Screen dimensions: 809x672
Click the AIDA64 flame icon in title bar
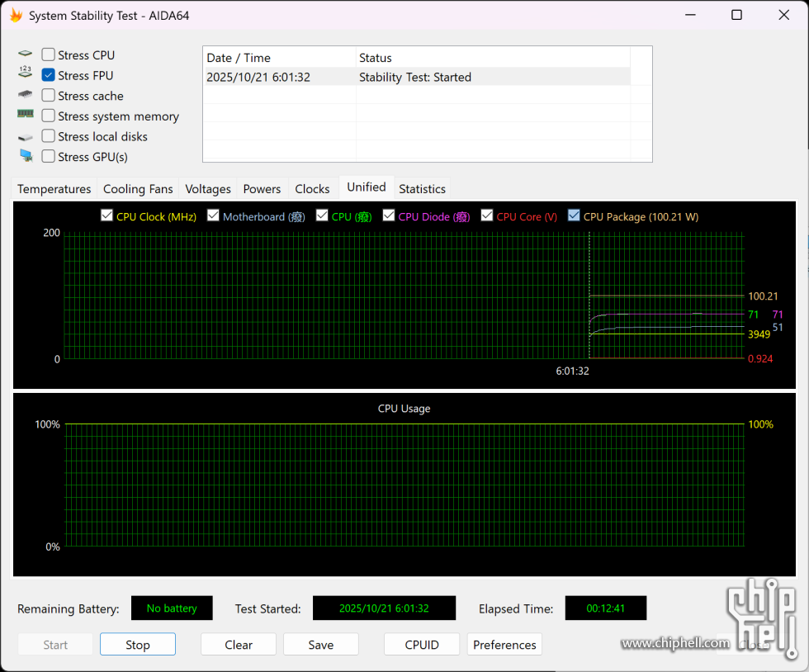click(x=16, y=15)
